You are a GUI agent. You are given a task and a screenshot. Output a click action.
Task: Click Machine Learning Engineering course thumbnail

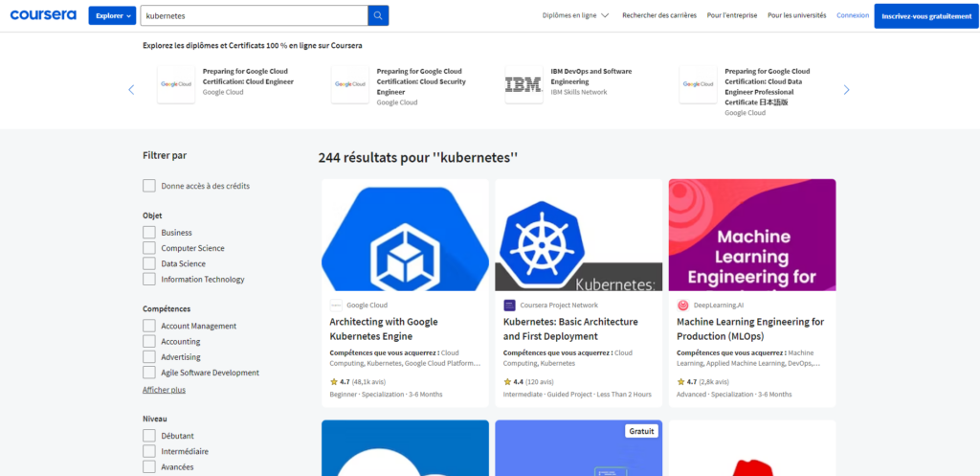pyautogui.click(x=752, y=236)
